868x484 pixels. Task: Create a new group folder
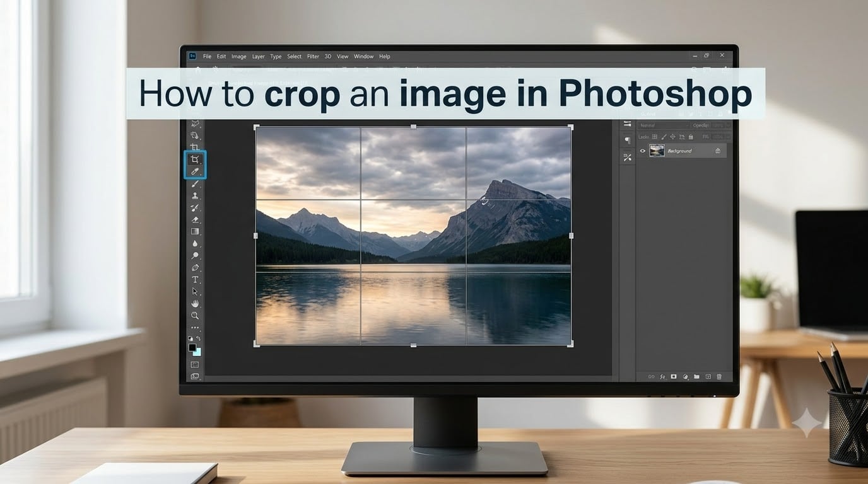tap(696, 376)
